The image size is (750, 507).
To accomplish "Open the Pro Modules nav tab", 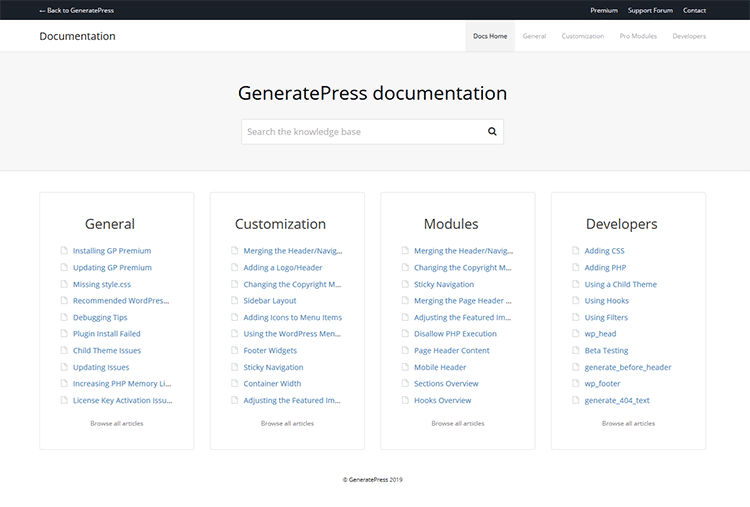I will tap(638, 36).
